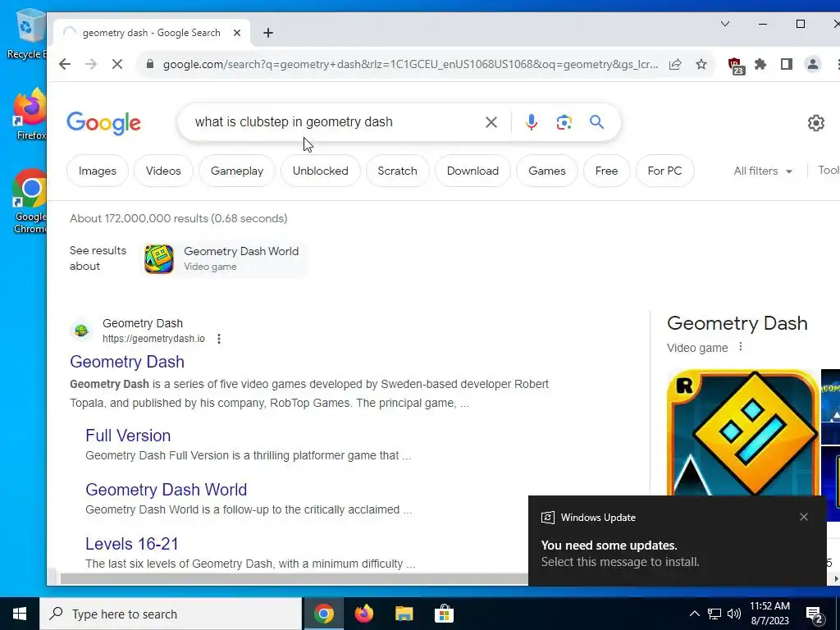Open the uBlock extension icon with badge 23
The image size is (840, 630).
736,66
